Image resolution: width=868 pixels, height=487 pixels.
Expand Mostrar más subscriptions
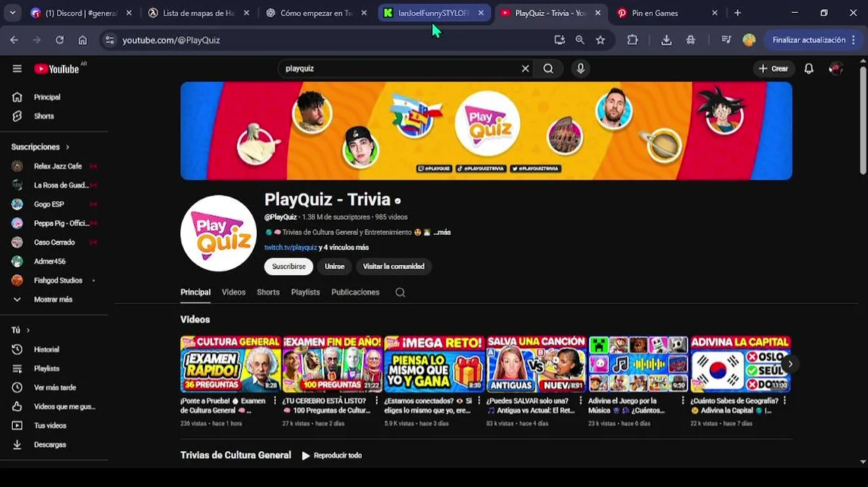54,299
